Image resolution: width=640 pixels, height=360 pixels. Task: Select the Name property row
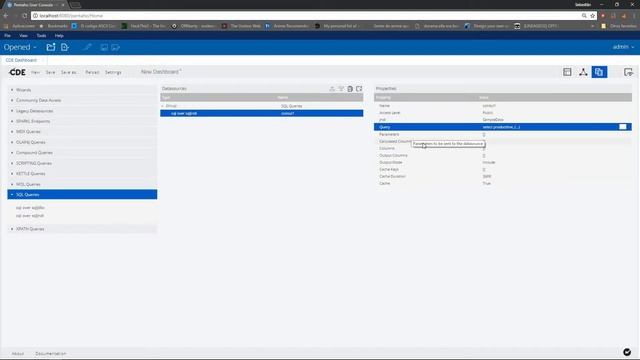coord(503,106)
